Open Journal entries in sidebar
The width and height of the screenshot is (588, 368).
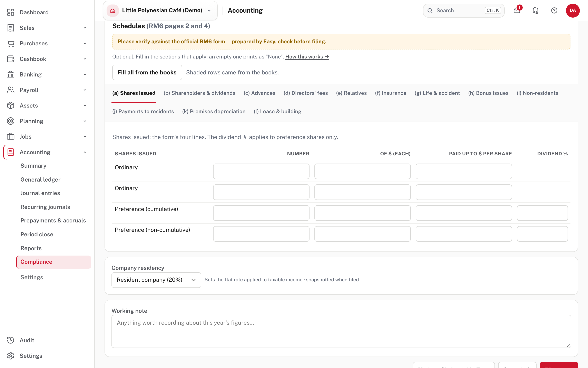[40, 193]
